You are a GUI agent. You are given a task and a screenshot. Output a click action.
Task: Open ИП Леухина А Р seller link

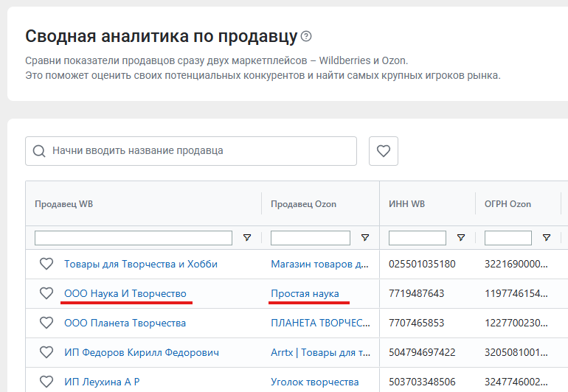click(102, 382)
